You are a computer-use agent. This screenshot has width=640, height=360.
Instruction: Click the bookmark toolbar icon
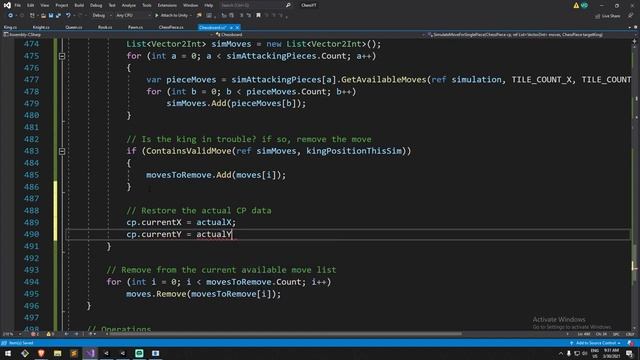[x=258, y=16]
